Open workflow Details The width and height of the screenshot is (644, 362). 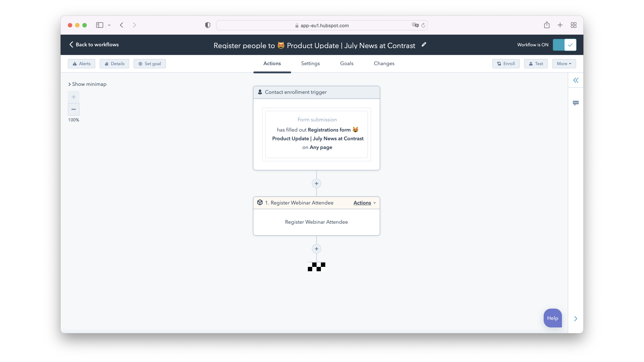[115, 64]
